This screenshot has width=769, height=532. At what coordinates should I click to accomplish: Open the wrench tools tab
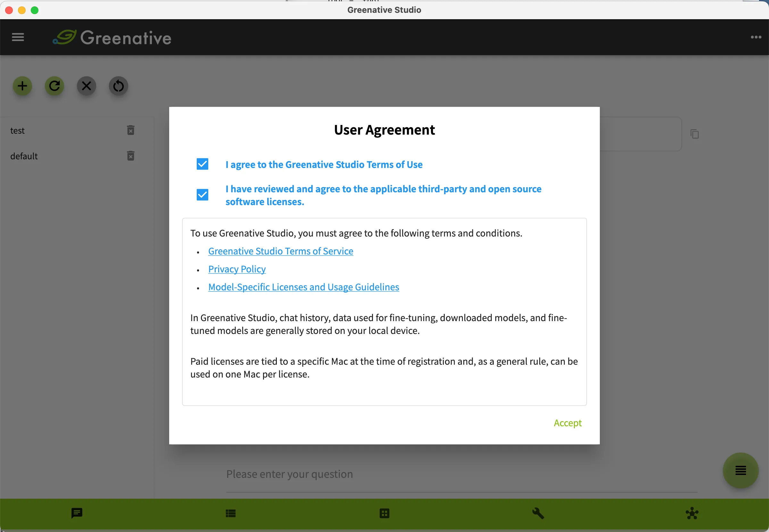(x=538, y=513)
